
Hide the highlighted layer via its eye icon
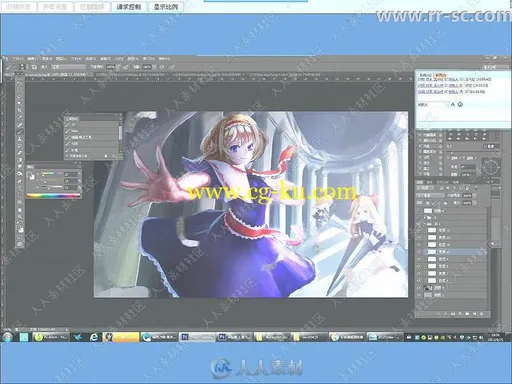(x=419, y=252)
